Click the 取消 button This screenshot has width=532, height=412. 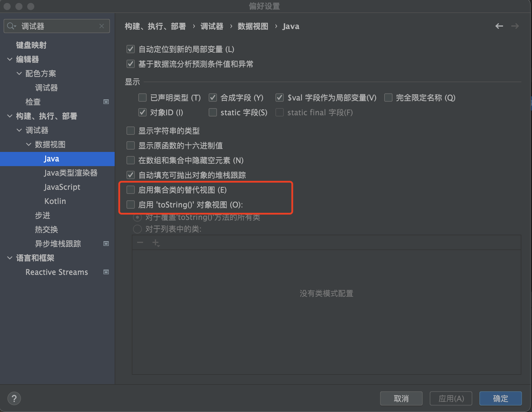tap(401, 398)
